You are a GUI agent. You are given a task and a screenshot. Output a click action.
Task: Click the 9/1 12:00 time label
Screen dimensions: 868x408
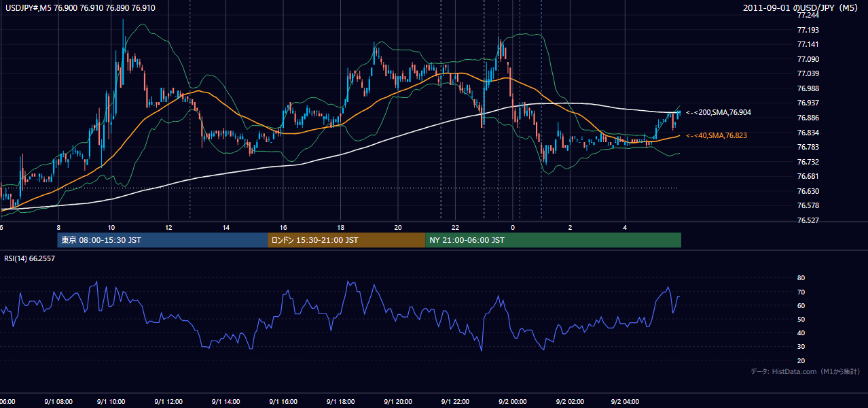click(170, 402)
